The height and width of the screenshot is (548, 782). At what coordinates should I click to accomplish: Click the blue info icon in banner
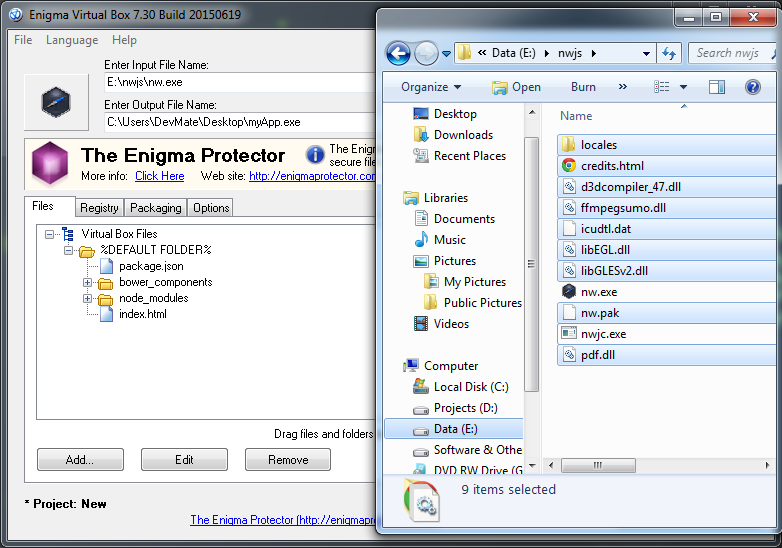(x=315, y=155)
